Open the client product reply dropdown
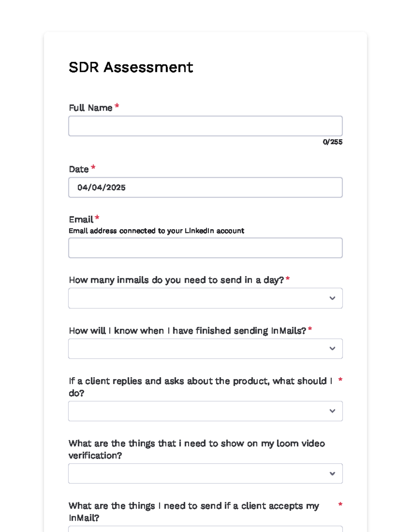Viewport: 411px width, 532px height. (206, 411)
